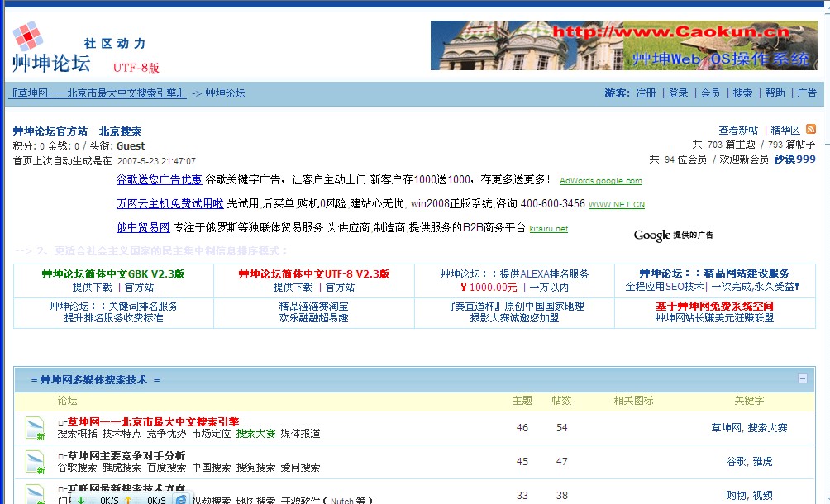Click 全程应用SEO技术 link
The height and width of the screenshot is (504, 830).
coord(665,287)
